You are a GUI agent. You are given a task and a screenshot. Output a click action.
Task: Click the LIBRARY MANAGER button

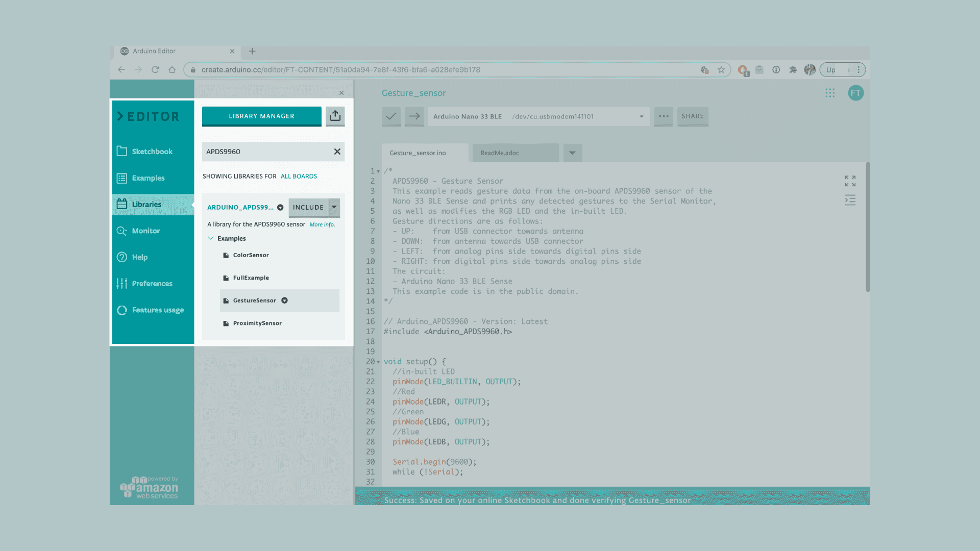tap(261, 116)
